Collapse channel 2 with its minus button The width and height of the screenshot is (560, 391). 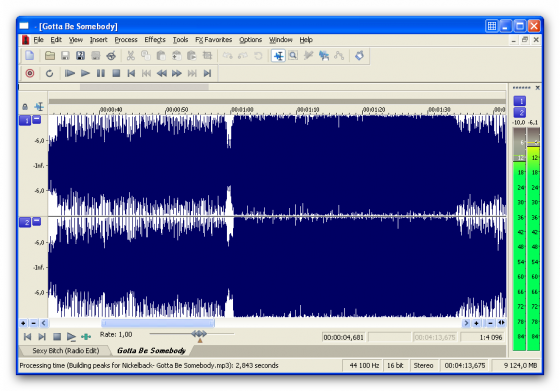coord(37,221)
